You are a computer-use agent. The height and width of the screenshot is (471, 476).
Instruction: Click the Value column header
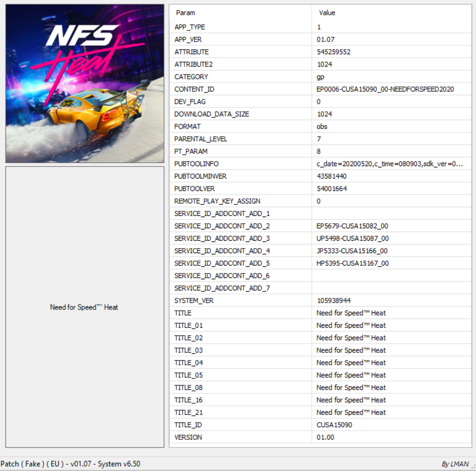coord(327,13)
